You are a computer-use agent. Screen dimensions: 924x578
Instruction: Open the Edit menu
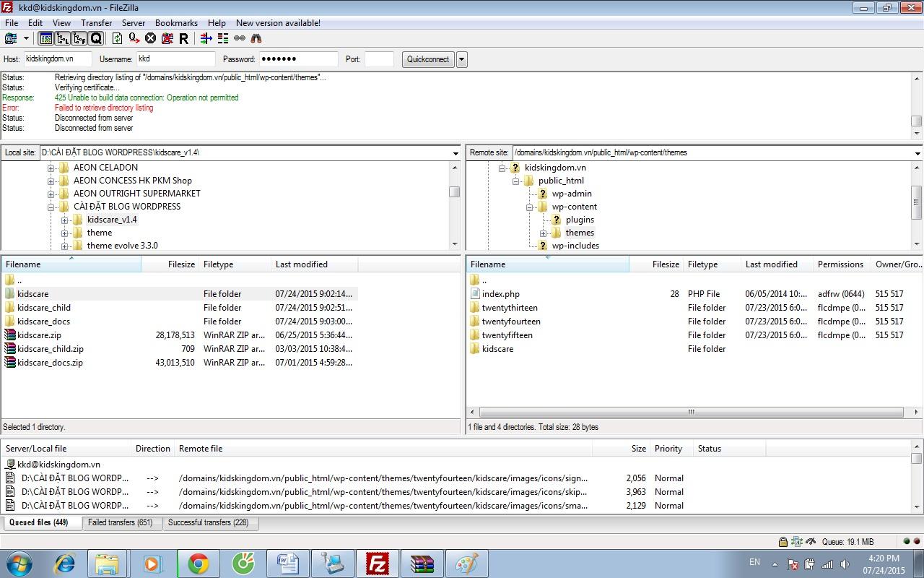[35, 23]
